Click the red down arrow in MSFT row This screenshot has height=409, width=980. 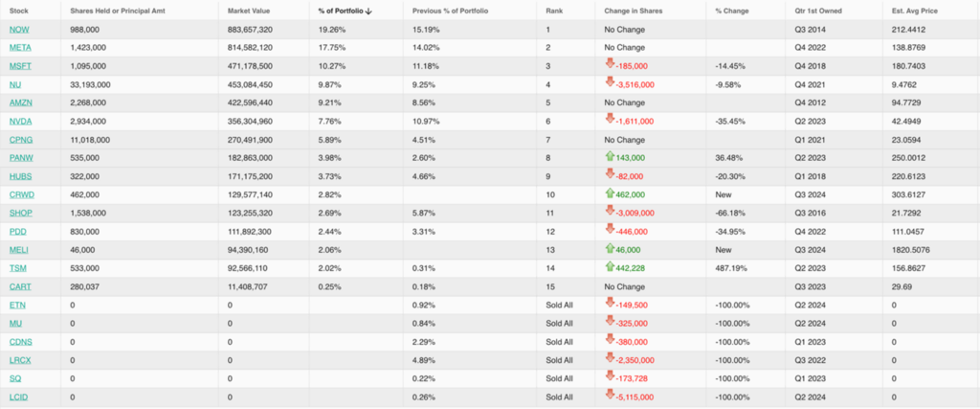609,64
